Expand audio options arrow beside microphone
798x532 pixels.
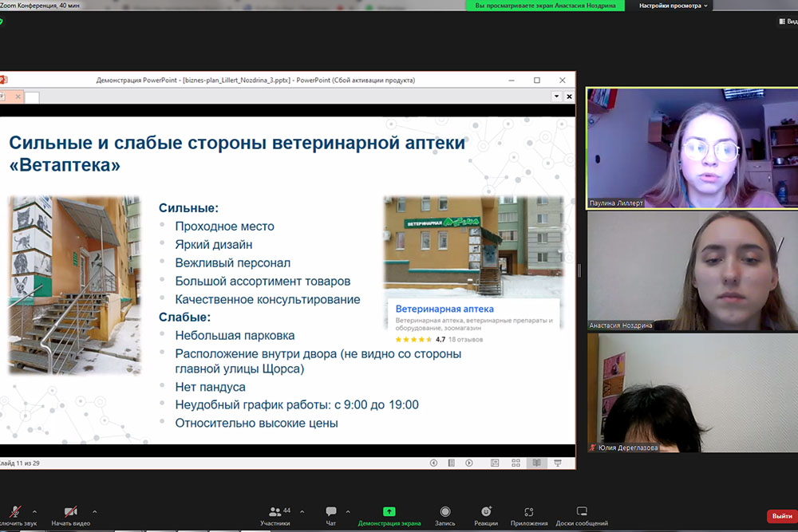(x=34, y=511)
